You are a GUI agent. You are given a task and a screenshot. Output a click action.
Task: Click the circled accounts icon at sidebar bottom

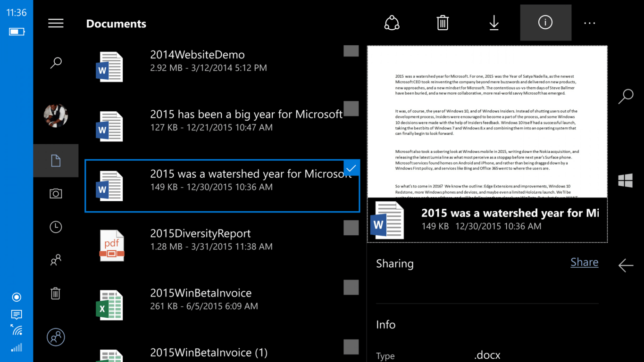pos(56,337)
